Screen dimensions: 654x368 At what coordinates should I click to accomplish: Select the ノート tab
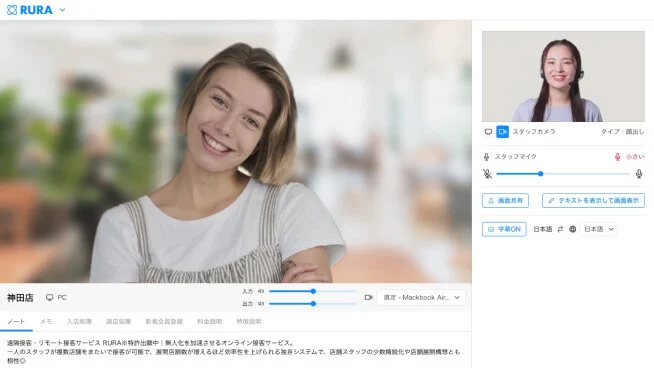coord(16,322)
